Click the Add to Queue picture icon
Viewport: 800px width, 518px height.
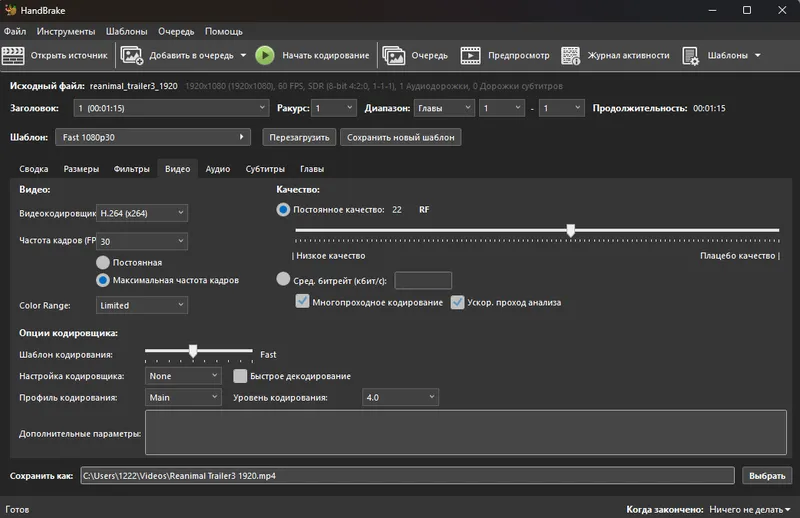[x=132, y=56]
